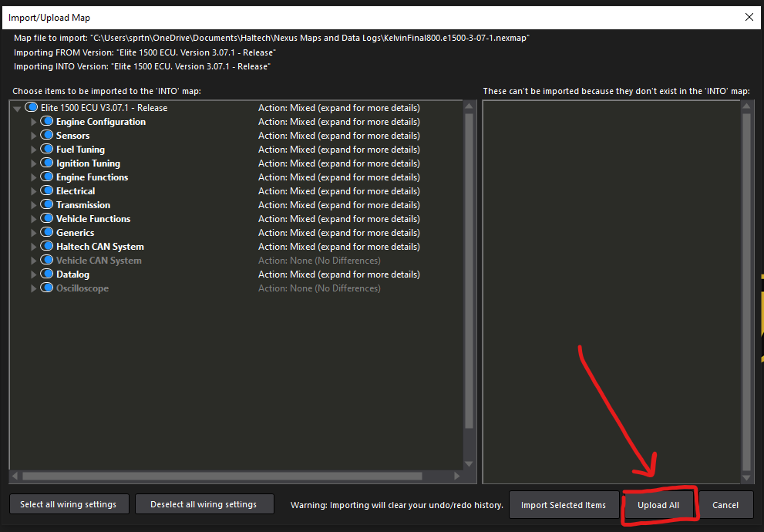The width and height of the screenshot is (764, 532).
Task: Click the Upload All button
Action: tap(658, 505)
